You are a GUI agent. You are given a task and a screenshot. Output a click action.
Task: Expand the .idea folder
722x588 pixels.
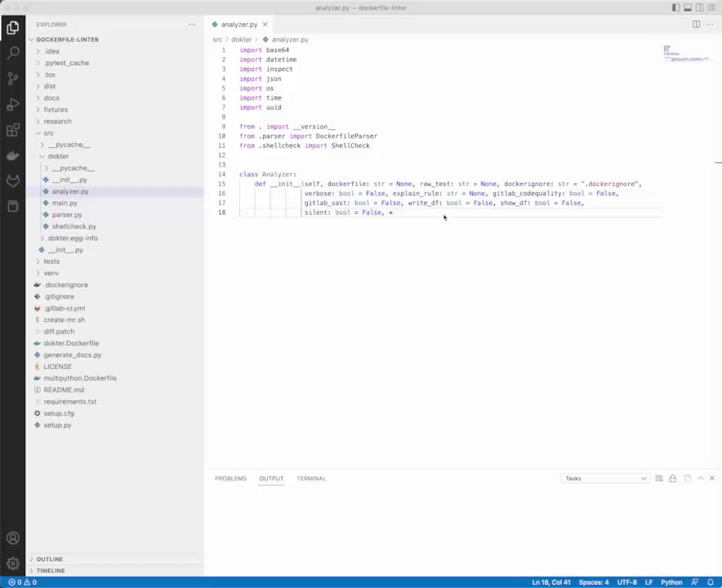51,51
